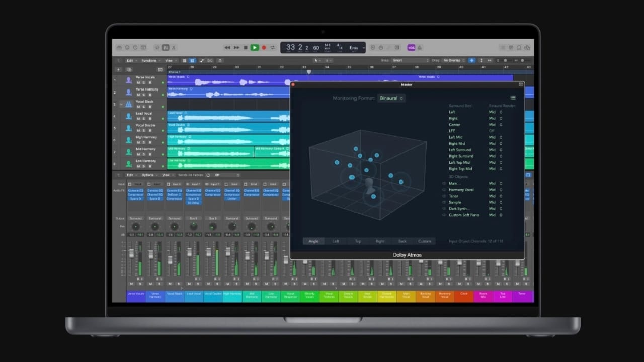Switch Dolby Atmos view to Back
Image resolution: width=644 pixels, height=362 pixels.
click(402, 241)
